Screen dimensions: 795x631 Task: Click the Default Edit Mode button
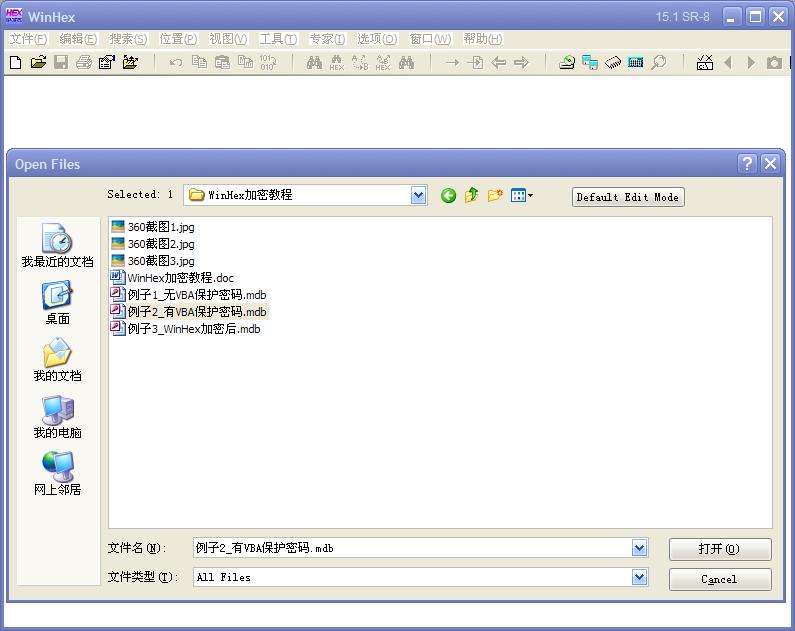628,197
